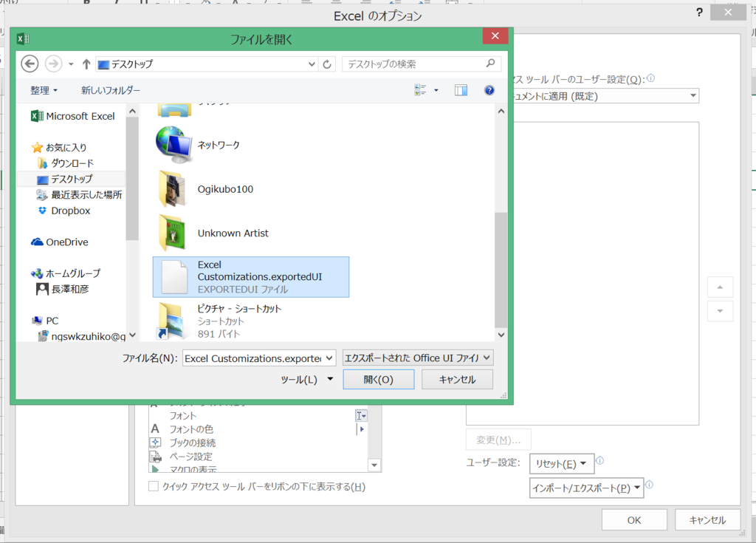Image resolution: width=756 pixels, height=543 pixels.
Task: Change the file view layout icon
Action: tap(420, 90)
